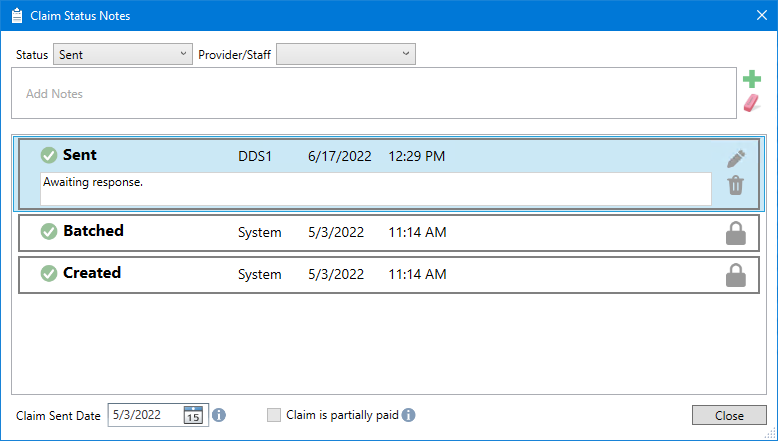Click the green plus add note icon

point(752,79)
